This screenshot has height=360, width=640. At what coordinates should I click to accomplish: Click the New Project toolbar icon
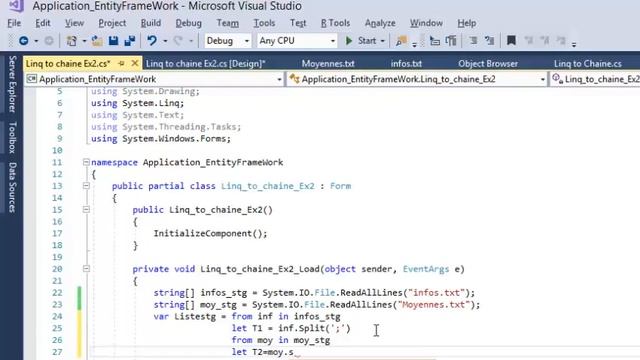[72, 40]
